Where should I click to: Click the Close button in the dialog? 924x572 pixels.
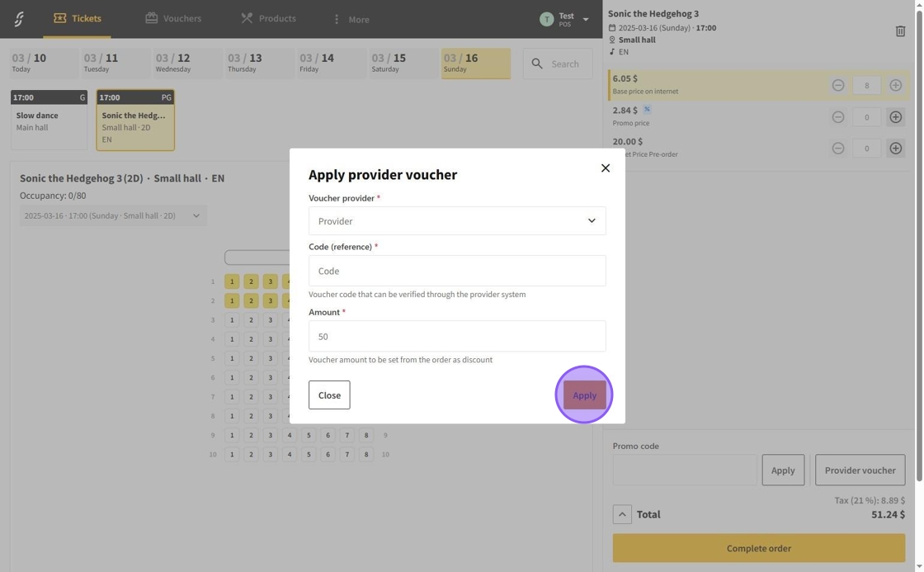click(329, 395)
